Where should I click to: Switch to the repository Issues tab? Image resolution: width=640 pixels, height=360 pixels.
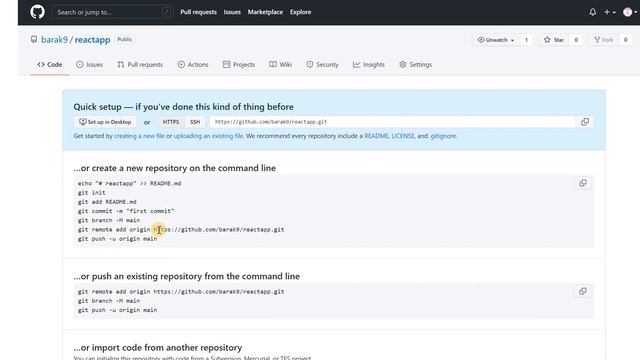(89, 64)
